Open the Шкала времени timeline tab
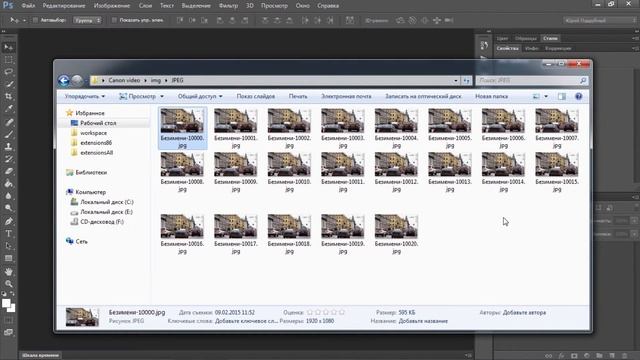The width and height of the screenshot is (640, 360). (x=41, y=355)
